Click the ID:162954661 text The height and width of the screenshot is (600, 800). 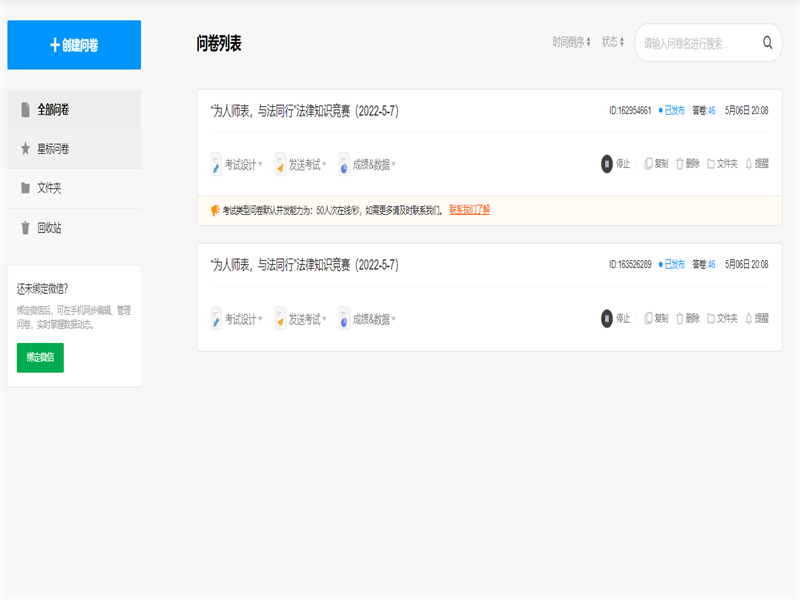click(630, 111)
